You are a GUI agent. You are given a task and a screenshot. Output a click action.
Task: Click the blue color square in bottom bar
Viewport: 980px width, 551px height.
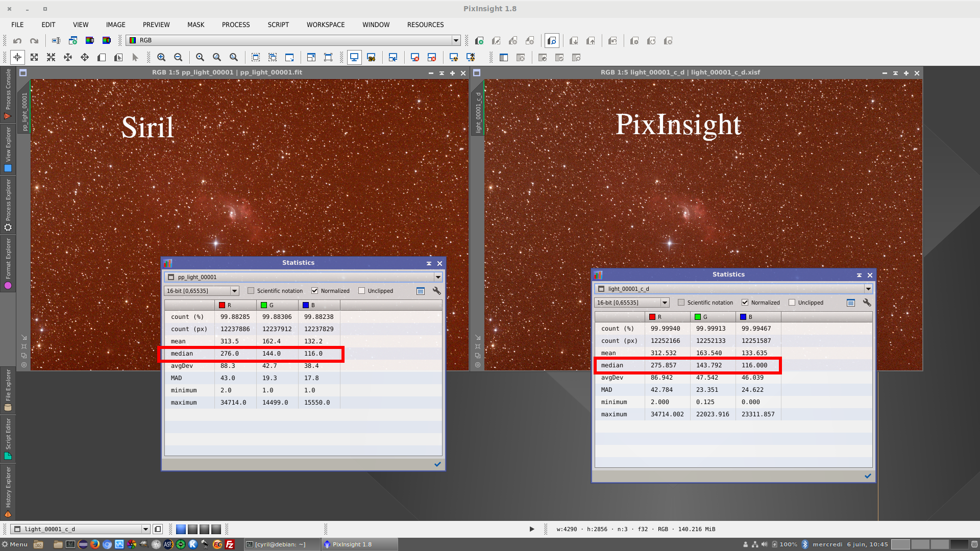(x=181, y=529)
